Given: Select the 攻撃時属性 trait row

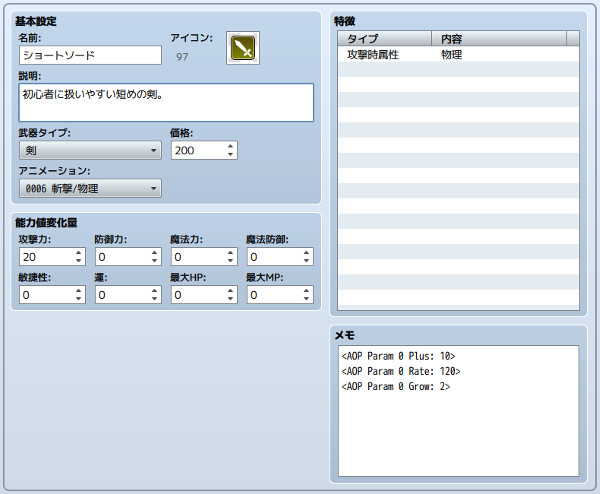Looking at the screenshot, I should click(458, 54).
